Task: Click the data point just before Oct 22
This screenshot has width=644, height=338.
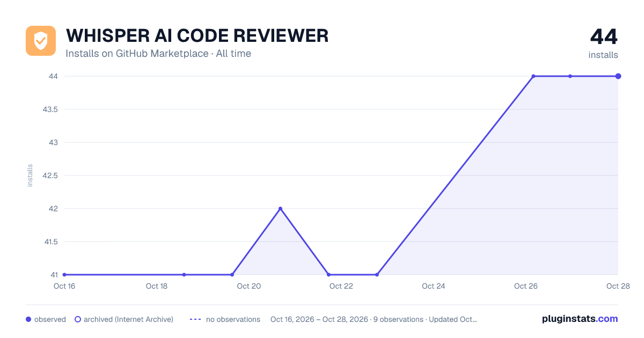Action: pos(328,275)
